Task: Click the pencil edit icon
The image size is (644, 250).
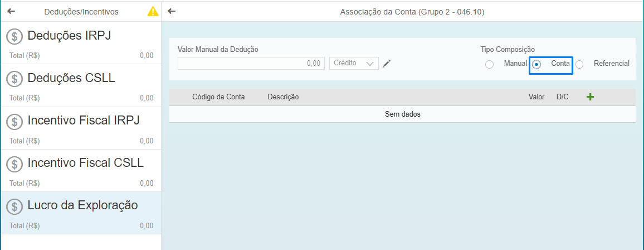Action: point(387,63)
